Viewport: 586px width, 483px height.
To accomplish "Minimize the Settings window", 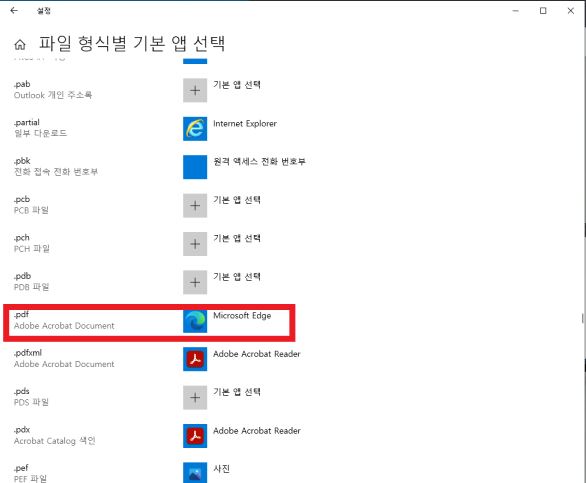I will pyautogui.click(x=516, y=11).
